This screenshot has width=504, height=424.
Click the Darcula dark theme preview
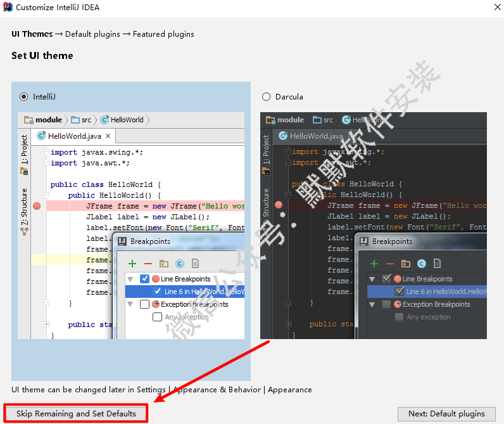[374, 226]
